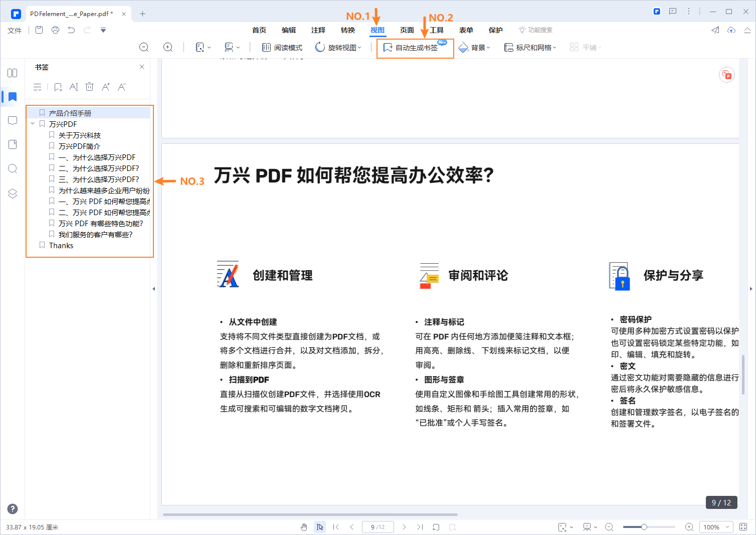This screenshot has height=535, width=756.
Task: Open the layers panel in the sidebar
Action: [x=12, y=193]
